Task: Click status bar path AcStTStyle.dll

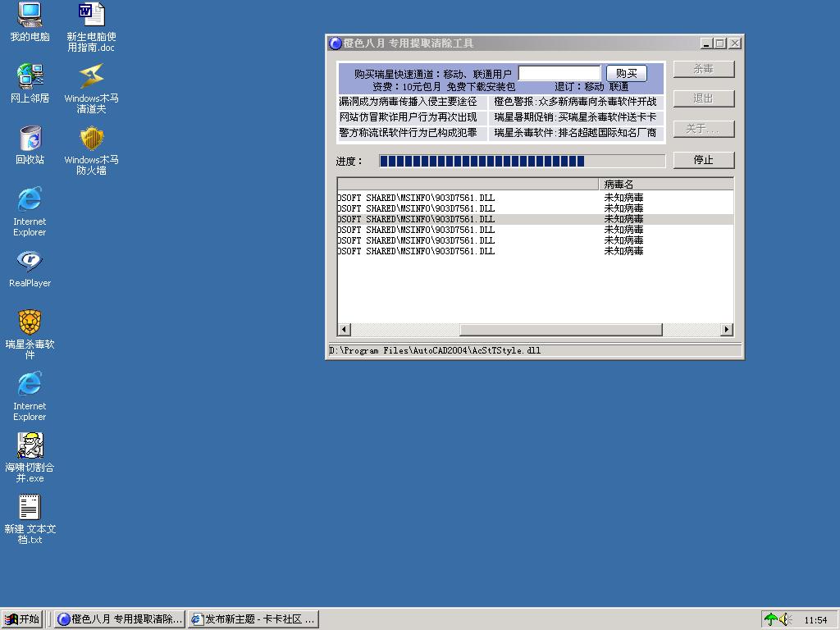Action: click(x=435, y=350)
